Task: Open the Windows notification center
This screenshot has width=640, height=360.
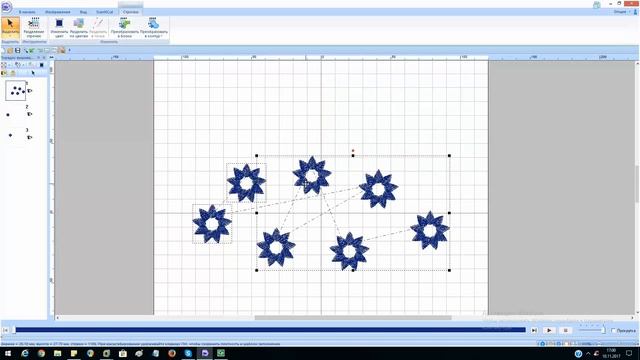Action: (x=630, y=353)
